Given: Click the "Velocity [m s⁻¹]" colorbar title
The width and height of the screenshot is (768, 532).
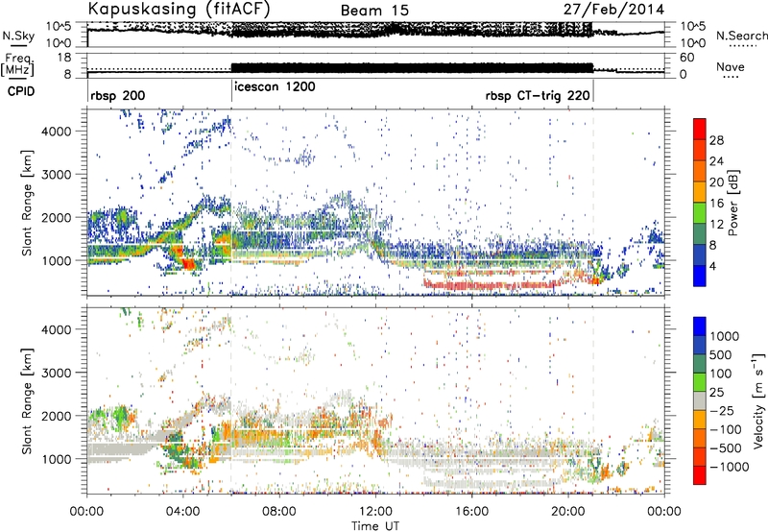Looking at the screenshot, I should (758, 400).
